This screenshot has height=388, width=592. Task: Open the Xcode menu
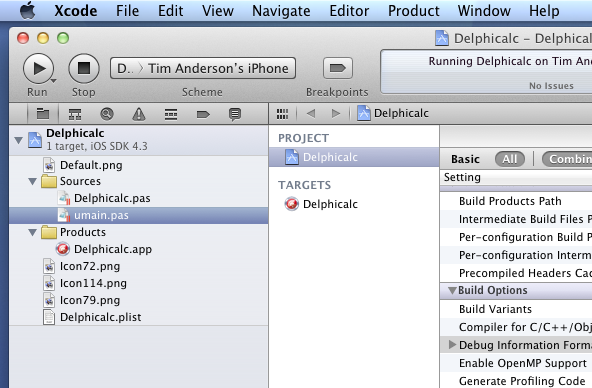click(x=76, y=11)
